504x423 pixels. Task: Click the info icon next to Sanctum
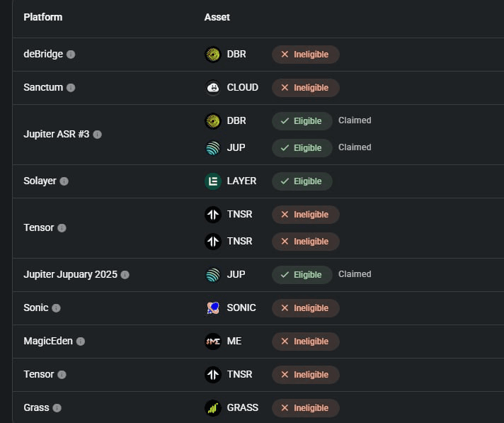(x=71, y=87)
